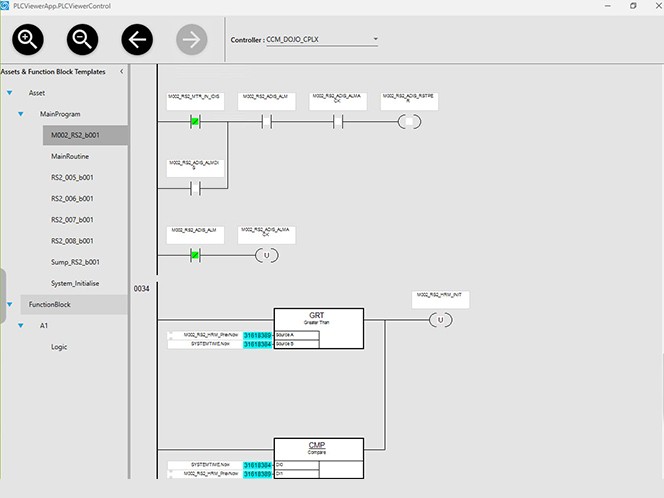The image size is (664, 498).
Task: Select Sump_RS2_b001 in the tree
Action: [76, 262]
